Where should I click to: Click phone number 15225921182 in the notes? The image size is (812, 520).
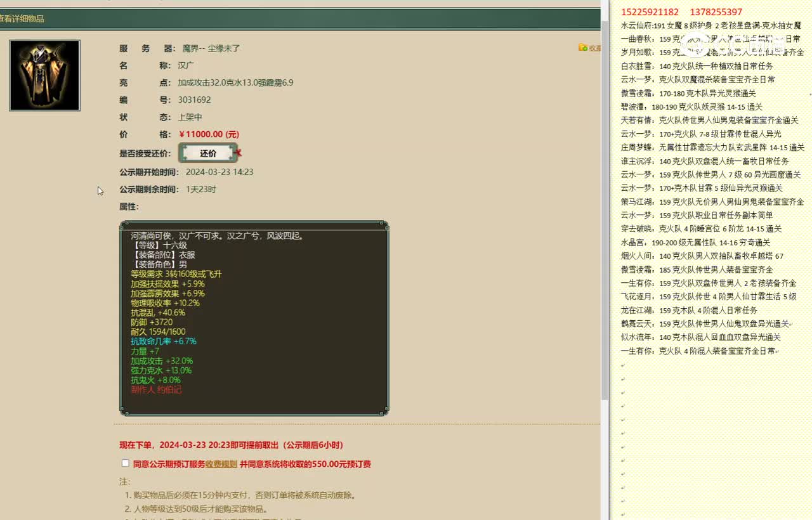[650, 12]
